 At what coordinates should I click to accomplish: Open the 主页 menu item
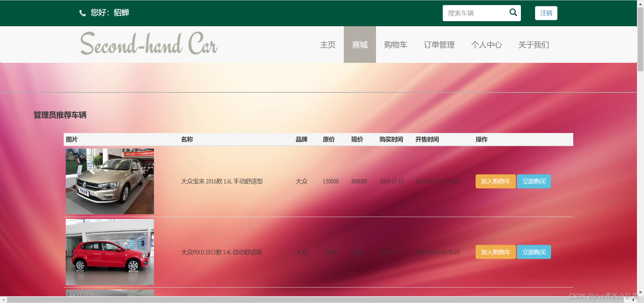point(328,45)
